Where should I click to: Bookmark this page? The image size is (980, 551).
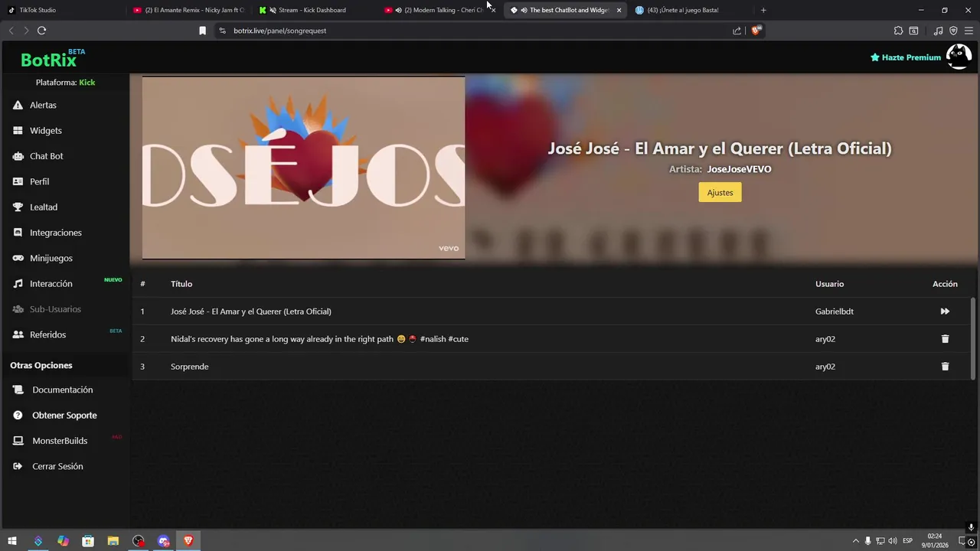[202, 31]
